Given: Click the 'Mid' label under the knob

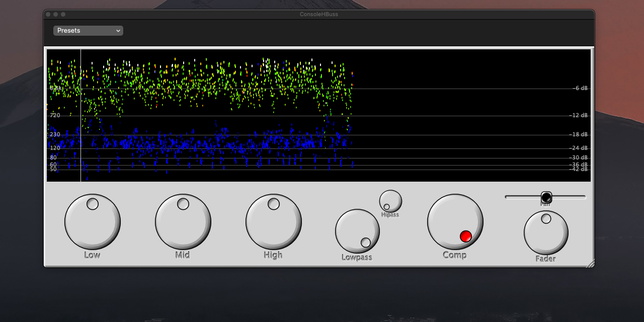Looking at the screenshot, I should point(183,255).
